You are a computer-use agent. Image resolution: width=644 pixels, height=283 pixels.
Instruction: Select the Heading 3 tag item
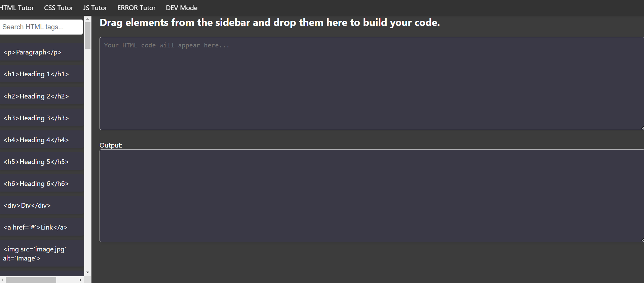tap(42, 118)
